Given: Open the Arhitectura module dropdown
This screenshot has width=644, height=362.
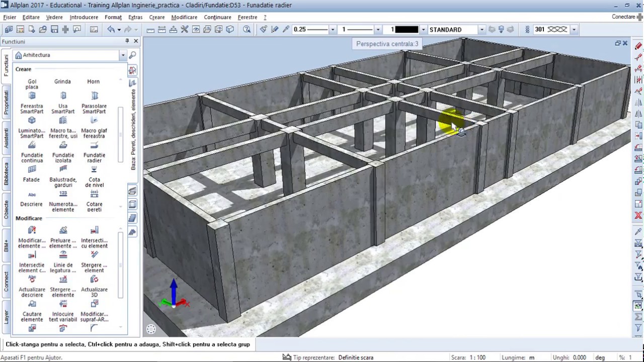Looking at the screenshot, I should (x=123, y=55).
